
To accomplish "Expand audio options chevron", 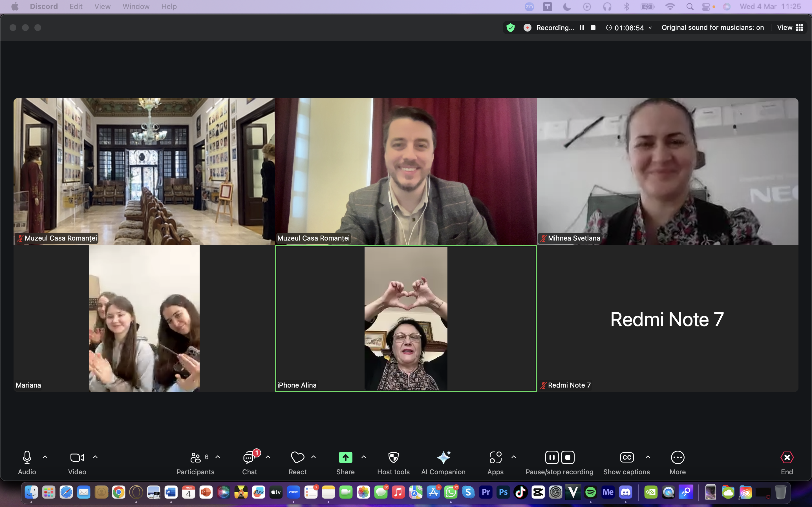I will pyautogui.click(x=45, y=457).
